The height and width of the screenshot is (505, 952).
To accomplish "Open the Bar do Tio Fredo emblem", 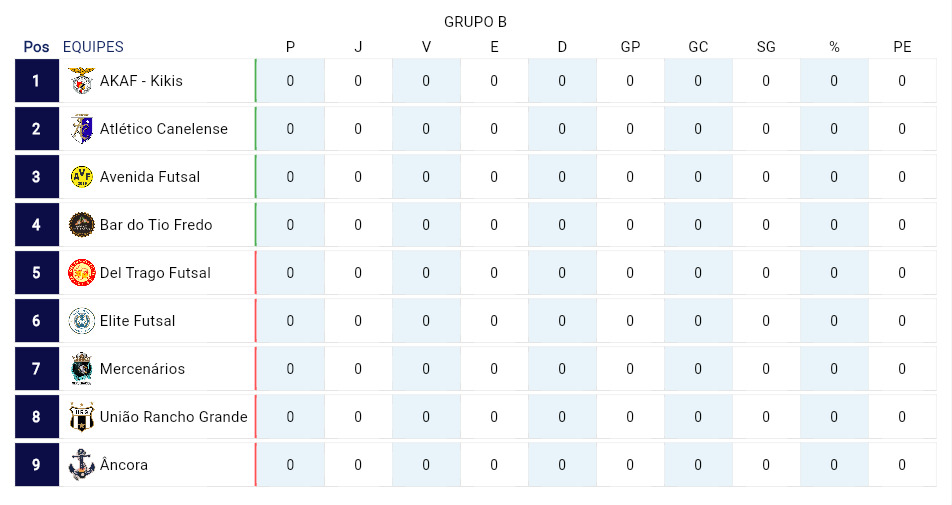I will pyautogui.click(x=81, y=225).
